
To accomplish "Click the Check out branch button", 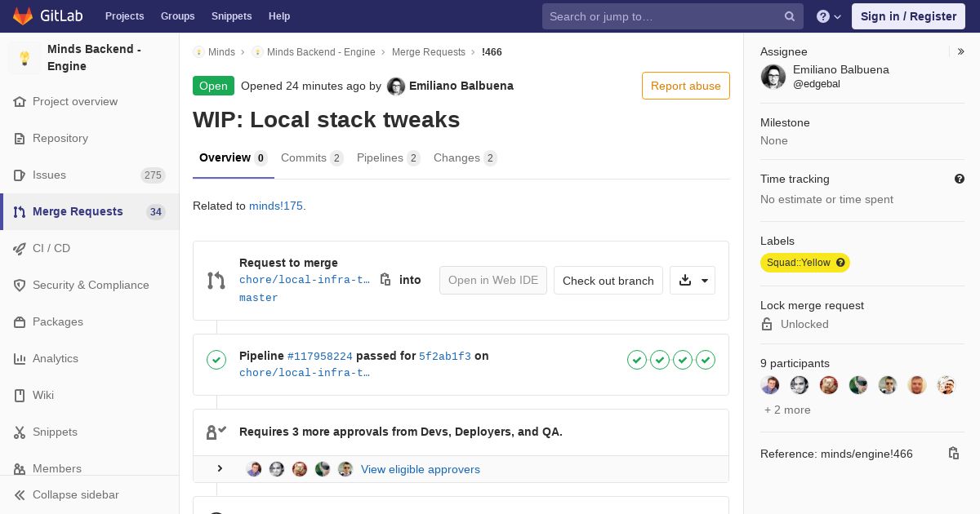I will click(x=608, y=280).
